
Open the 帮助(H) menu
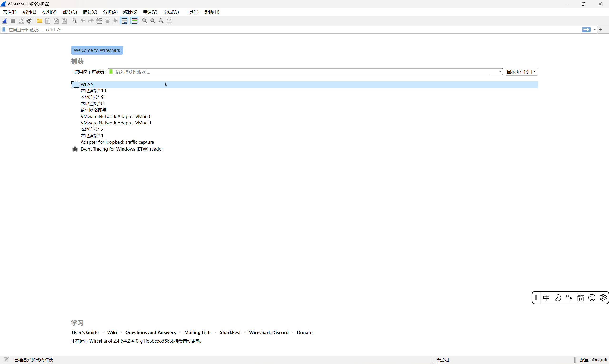[x=212, y=12]
